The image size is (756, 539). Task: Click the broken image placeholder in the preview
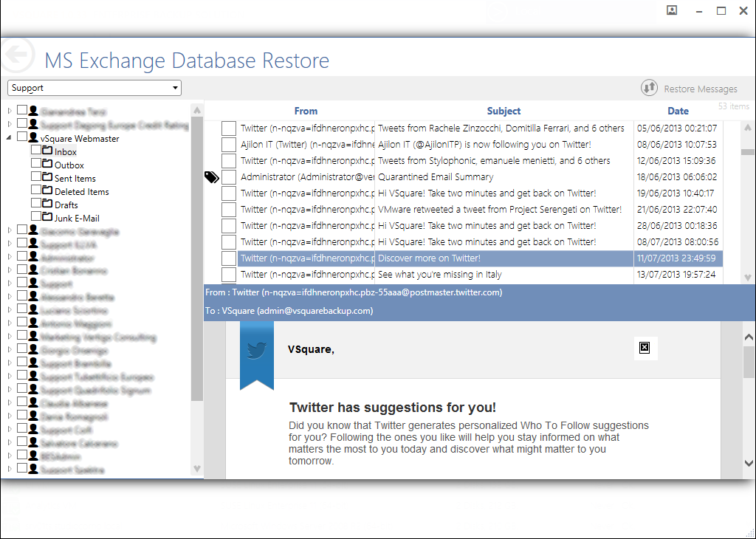coord(645,348)
